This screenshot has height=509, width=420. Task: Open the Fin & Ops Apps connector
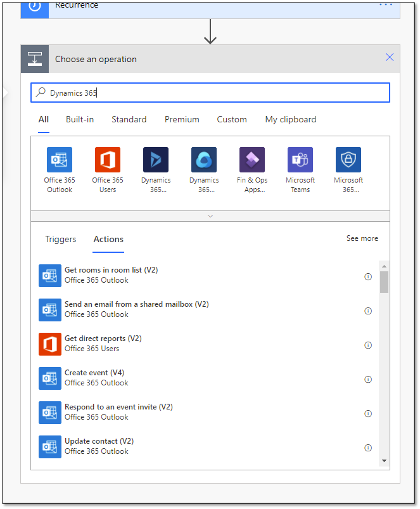click(252, 159)
